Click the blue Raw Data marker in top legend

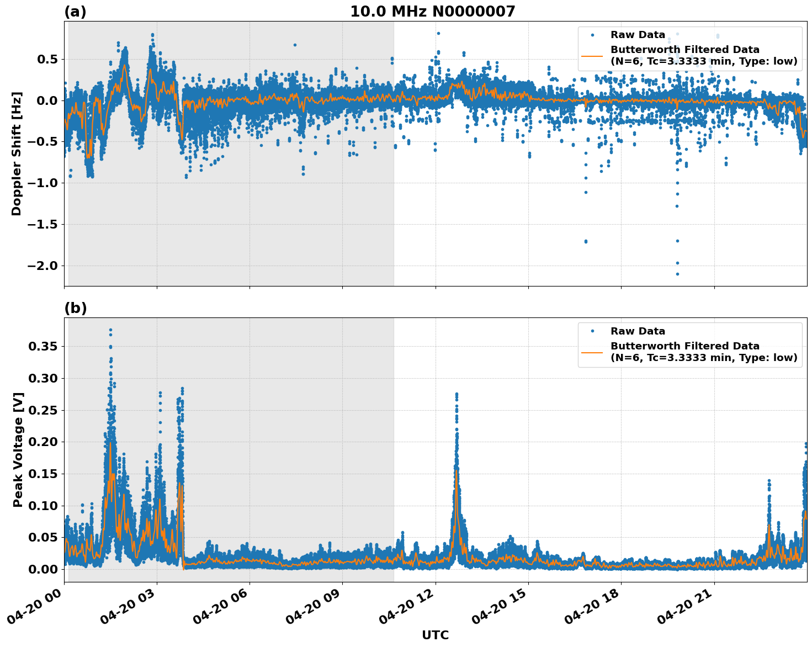pos(592,35)
